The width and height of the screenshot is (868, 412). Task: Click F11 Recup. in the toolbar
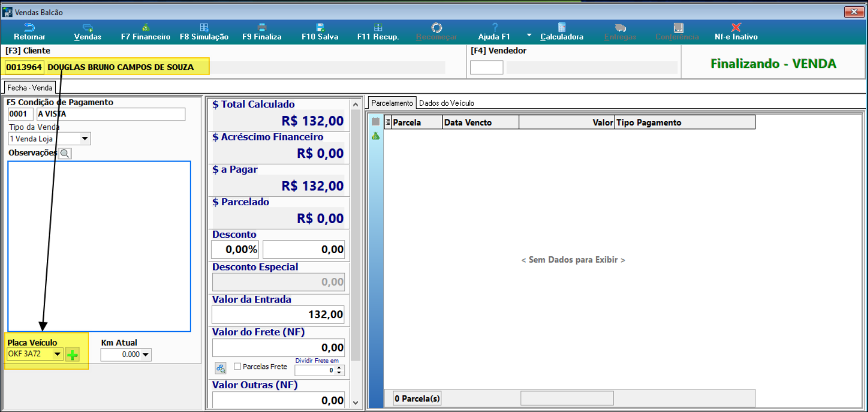[x=378, y=32]
